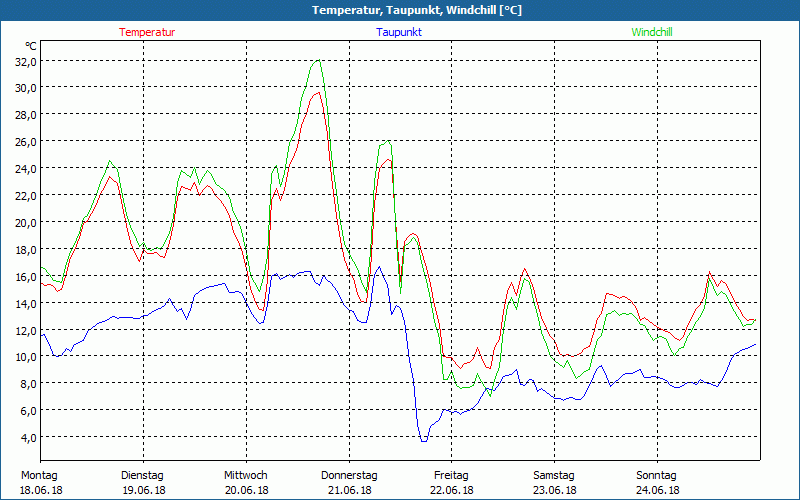Screen dimensions: 800x500
Task: Click the chart title 'Temperatur, Taupunkt, Windchill [°C]'
Action: pos(417,10)
